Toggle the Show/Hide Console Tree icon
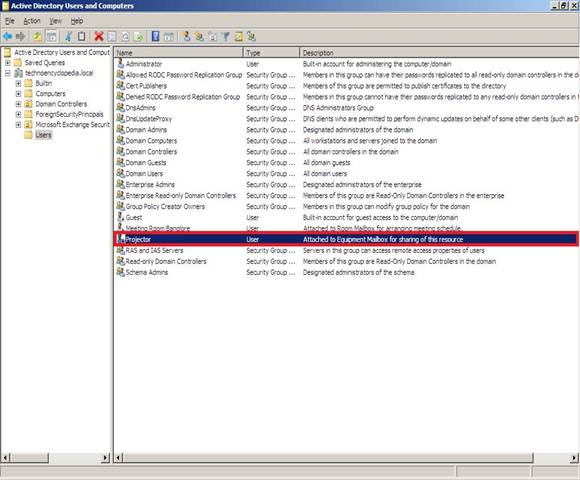 pos(52,36)
